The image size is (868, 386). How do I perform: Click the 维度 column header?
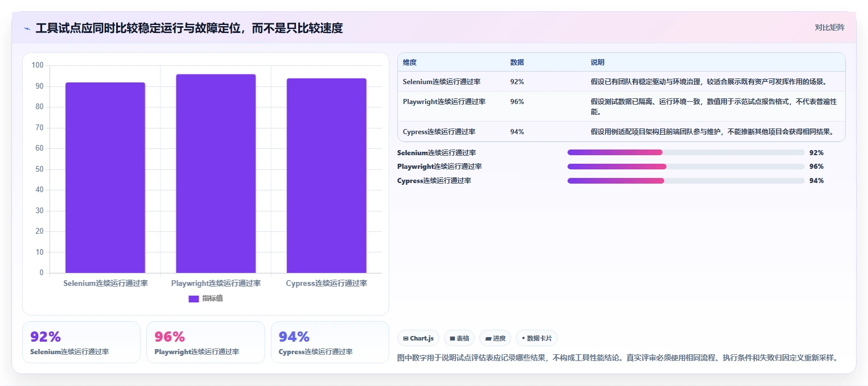pyautogui.click(x=410, y=63)
